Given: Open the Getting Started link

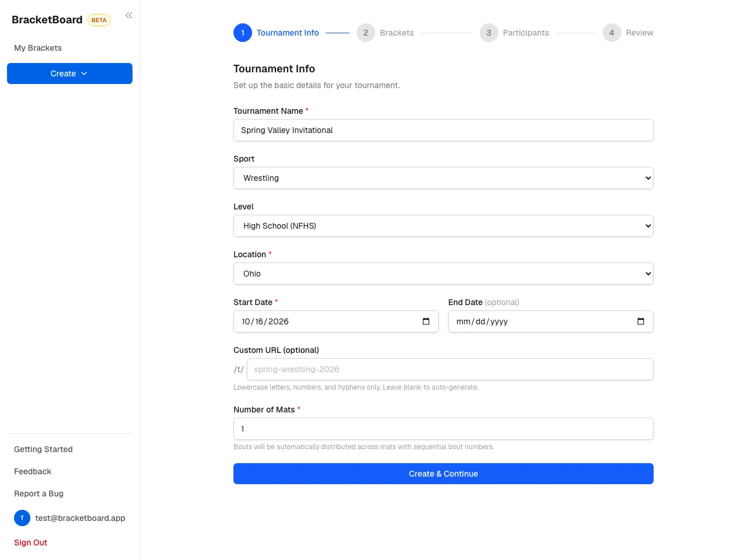Looking at the screenshot, I should click(43, 449).
